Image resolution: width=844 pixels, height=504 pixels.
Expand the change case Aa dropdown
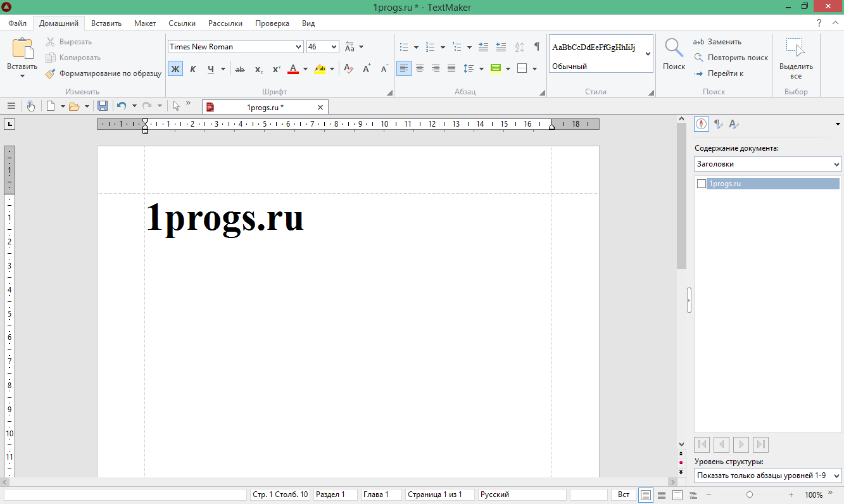pos(361,47)
